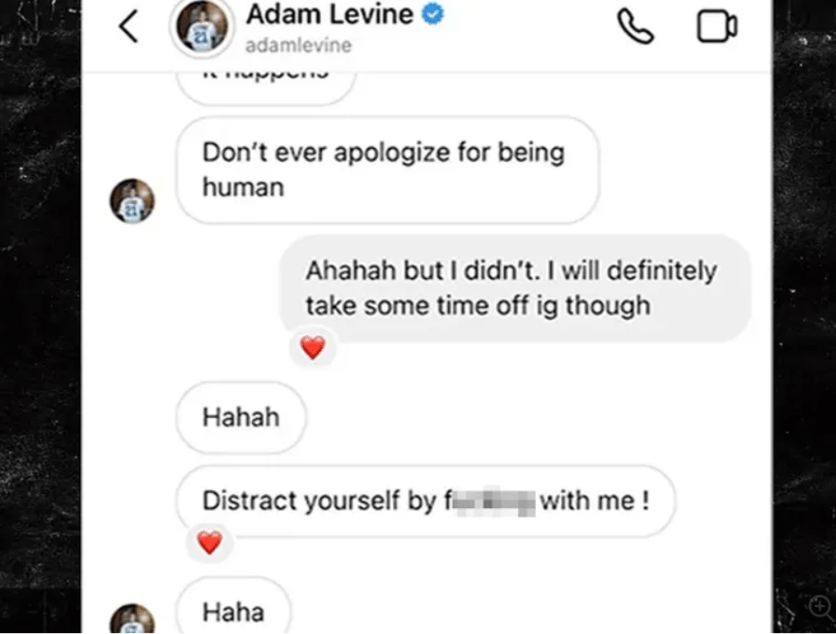
Task: Select the 'Distract yourself by' message bubble
Action: pyautogui.click(x=425, y=501)
